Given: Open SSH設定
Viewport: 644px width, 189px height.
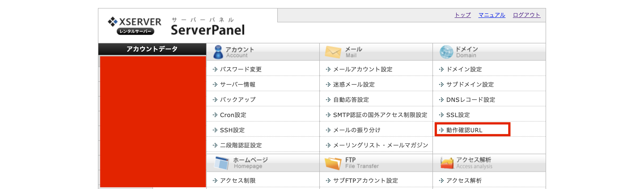Looking at the screenshot, I should click(232, 130).
